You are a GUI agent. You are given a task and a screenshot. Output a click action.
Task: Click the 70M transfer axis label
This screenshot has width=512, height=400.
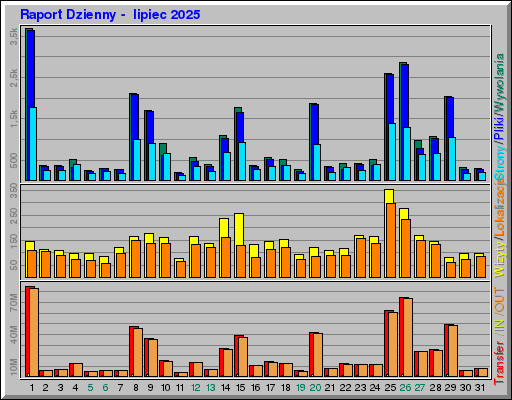pyautogui.click(x=14, y=303)
